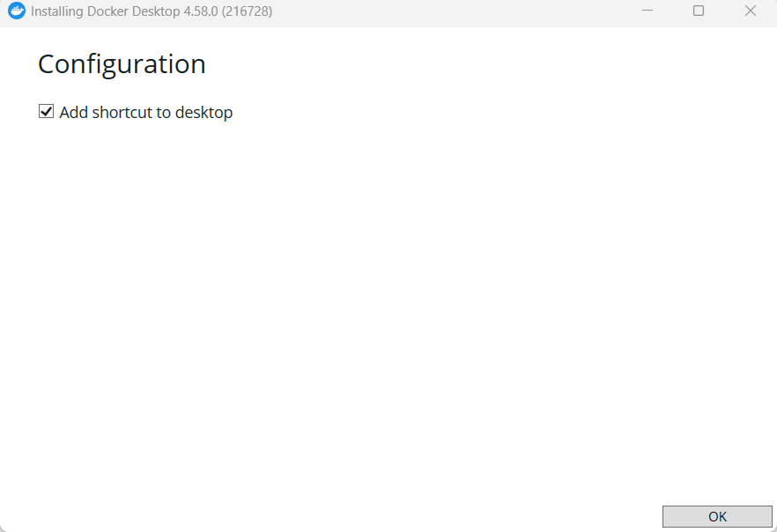
Task: Maximize the Docker Desktop installer window
Action: (699, 11)
